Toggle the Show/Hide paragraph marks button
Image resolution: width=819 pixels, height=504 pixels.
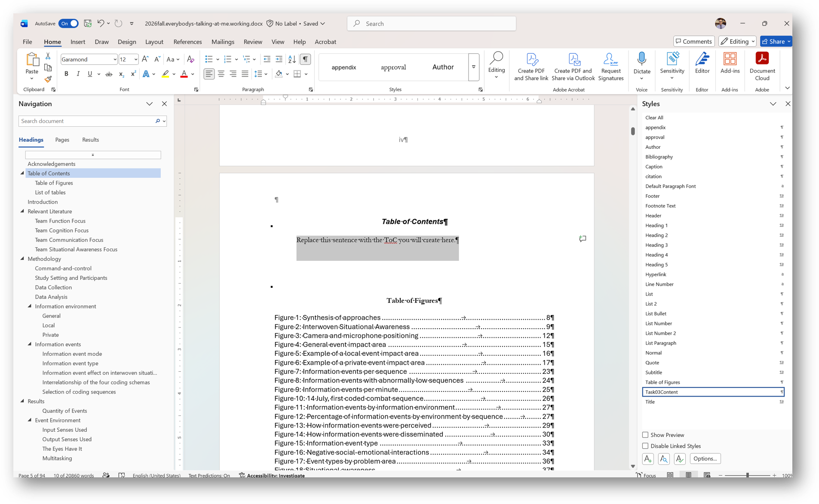(305, 59)
